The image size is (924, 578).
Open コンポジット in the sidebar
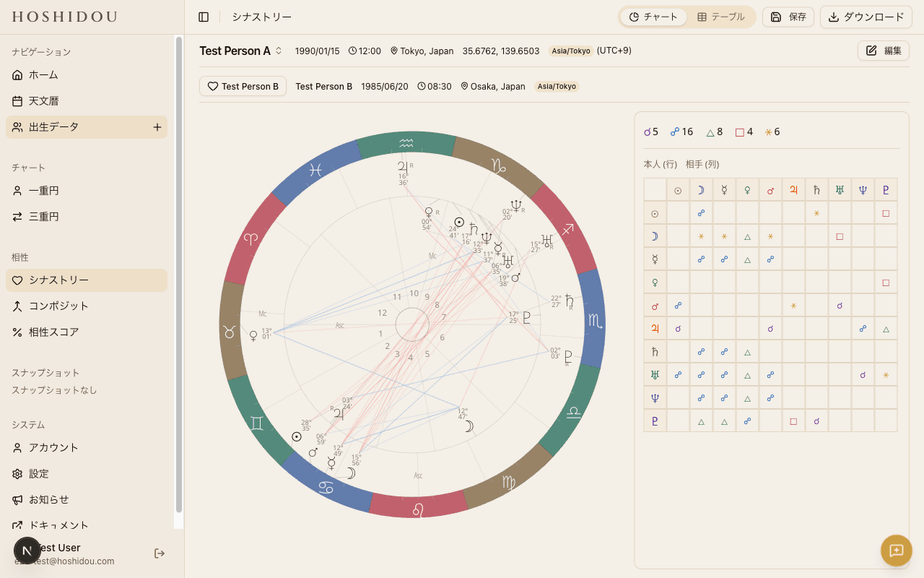point(58,306)
